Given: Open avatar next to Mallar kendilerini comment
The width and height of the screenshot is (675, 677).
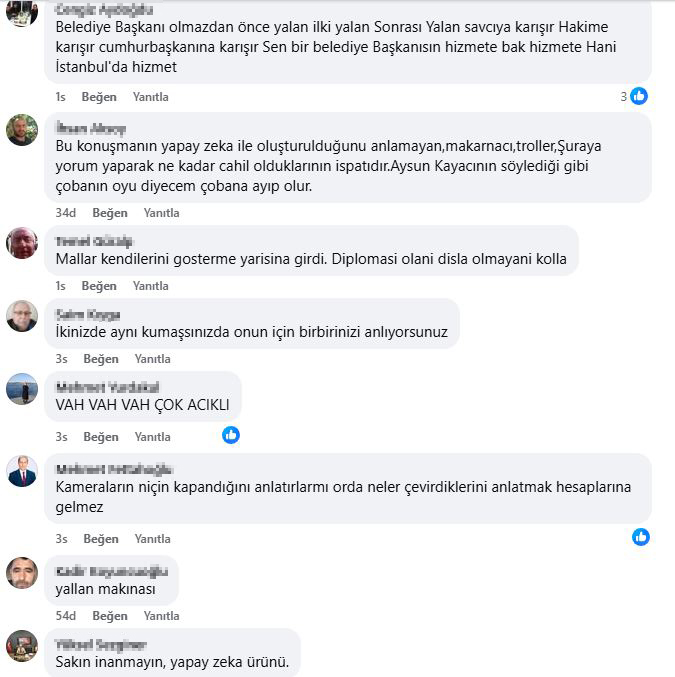Looking at the screenshot, I should pos(22,243).
